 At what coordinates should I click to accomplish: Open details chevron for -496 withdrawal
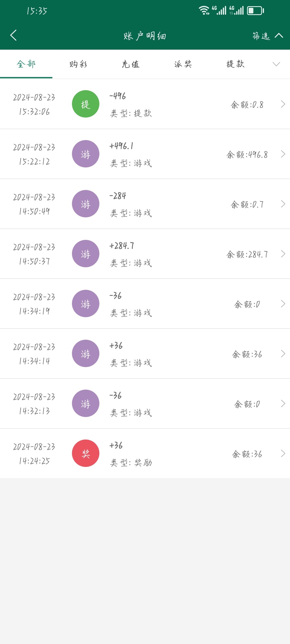point(283,104)
